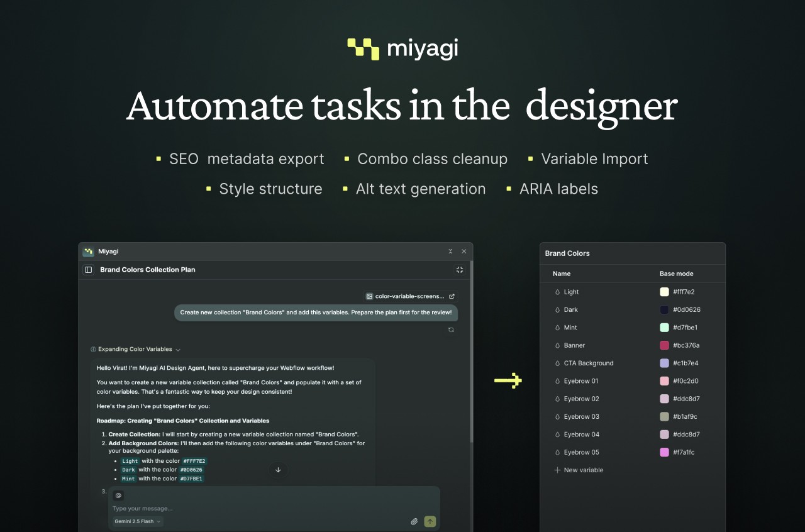Open the CTA Background swatch #c1b7e4
Image resolution: width=805 pixels, height=532 pixels.
point(664,363)
